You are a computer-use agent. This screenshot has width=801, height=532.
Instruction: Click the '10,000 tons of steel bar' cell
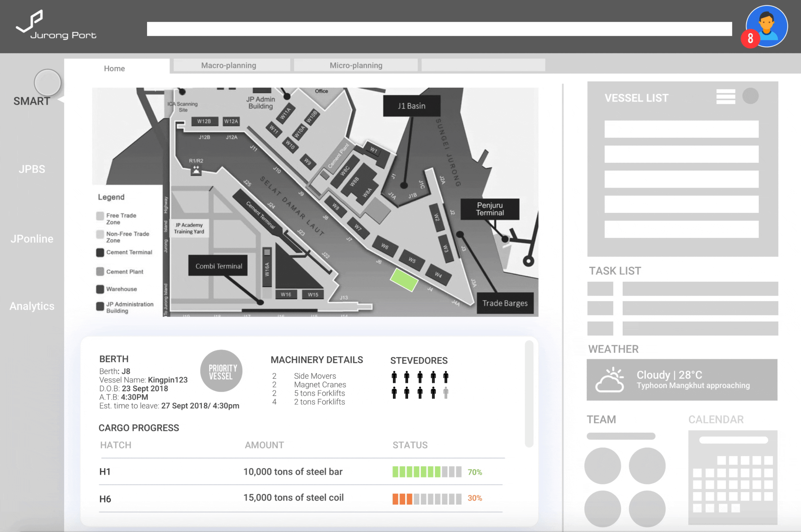[293, 472]
